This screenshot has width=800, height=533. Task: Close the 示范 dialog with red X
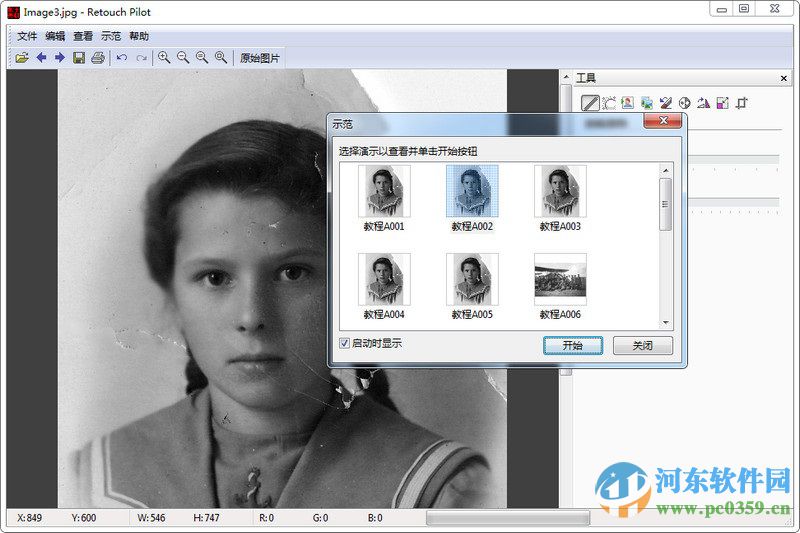663,121
